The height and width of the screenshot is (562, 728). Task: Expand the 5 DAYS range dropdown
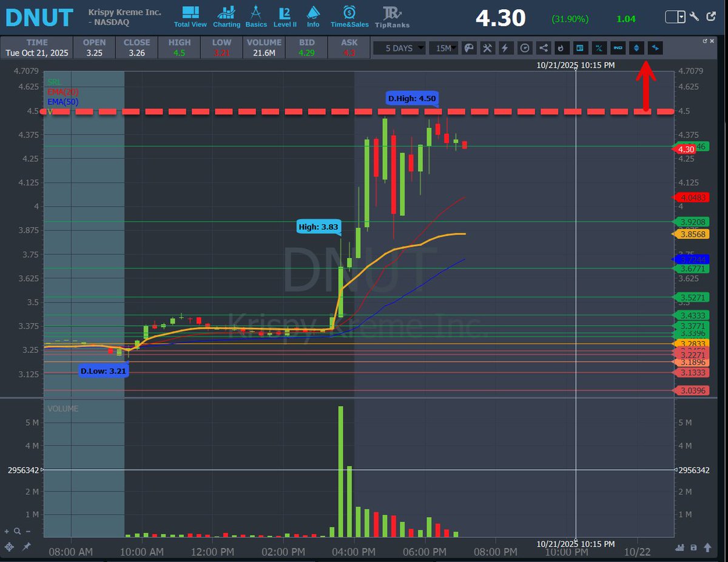399,48
